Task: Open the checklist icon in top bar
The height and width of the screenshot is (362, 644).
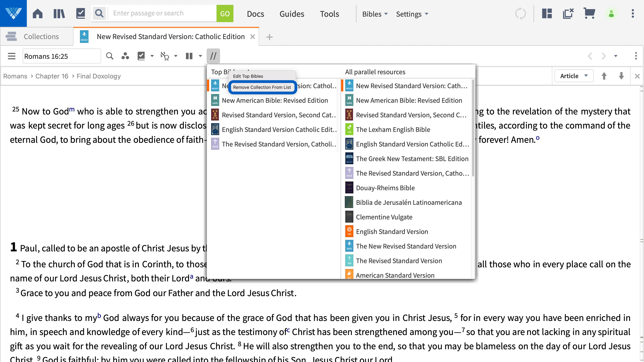Action: tap(80, 13)
